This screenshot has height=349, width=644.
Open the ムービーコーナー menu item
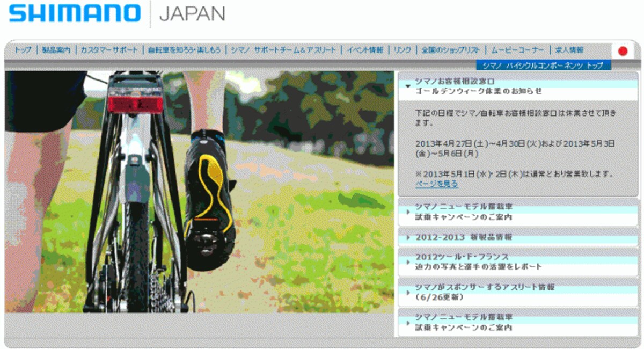click(517, 50)
